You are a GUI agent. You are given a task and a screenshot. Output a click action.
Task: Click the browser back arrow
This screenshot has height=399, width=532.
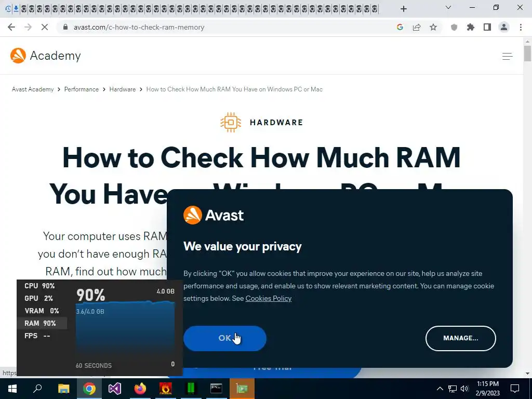coord(11,27)
